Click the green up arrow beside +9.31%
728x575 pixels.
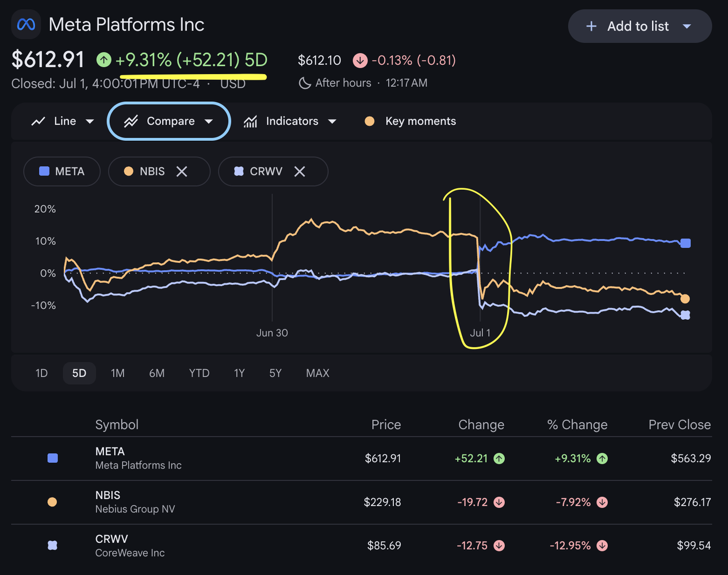coord(104,59)
